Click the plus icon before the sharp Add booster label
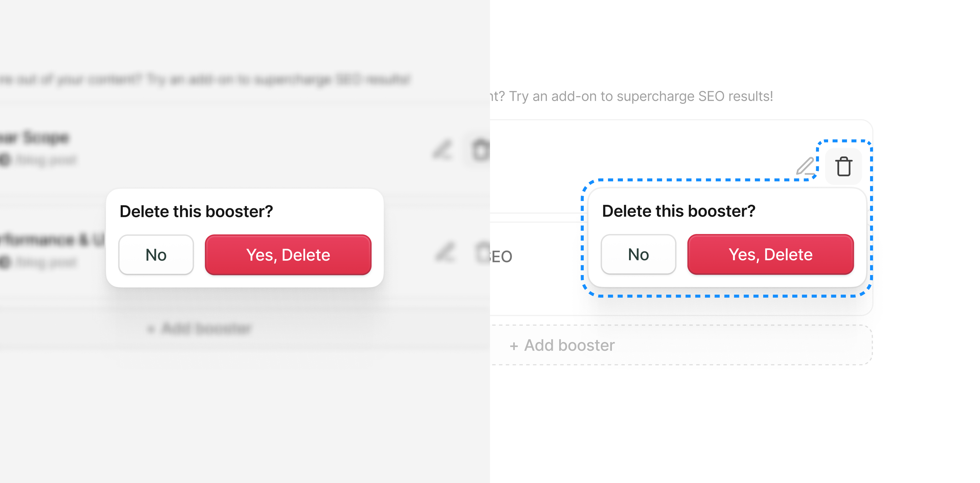This screenshot has width=980, height=483. pyautogui.click(x=514, y=346)
